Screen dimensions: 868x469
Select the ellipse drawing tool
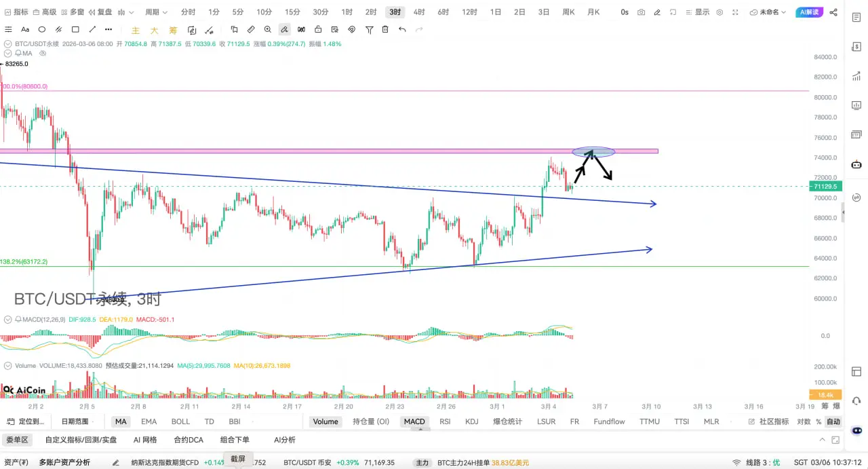[x=42, y=29]
